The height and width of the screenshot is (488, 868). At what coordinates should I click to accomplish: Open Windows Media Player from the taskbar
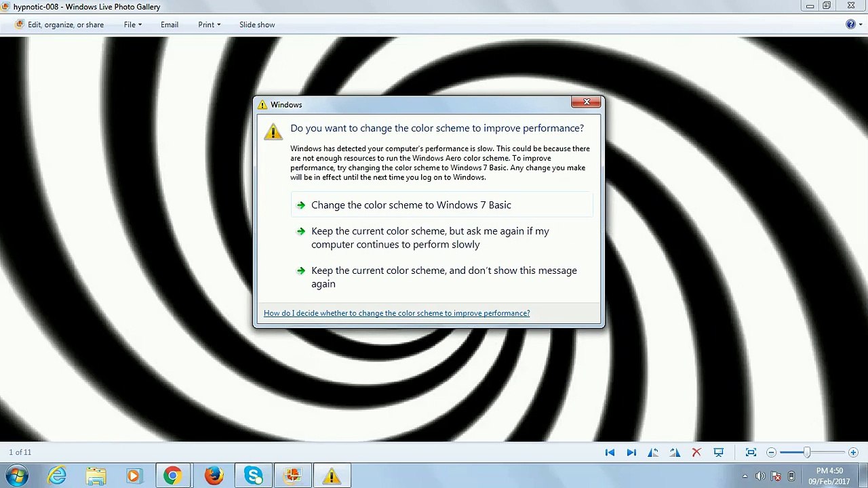tap(134, 476)
